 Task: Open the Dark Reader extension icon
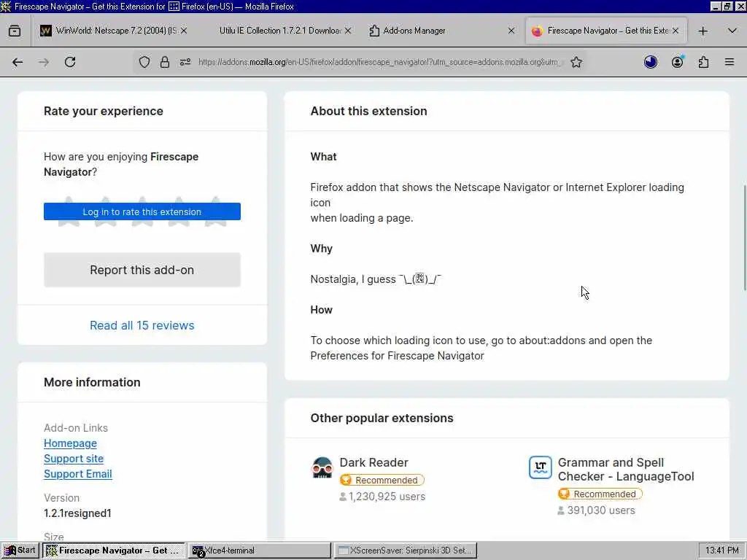point(322,467)
